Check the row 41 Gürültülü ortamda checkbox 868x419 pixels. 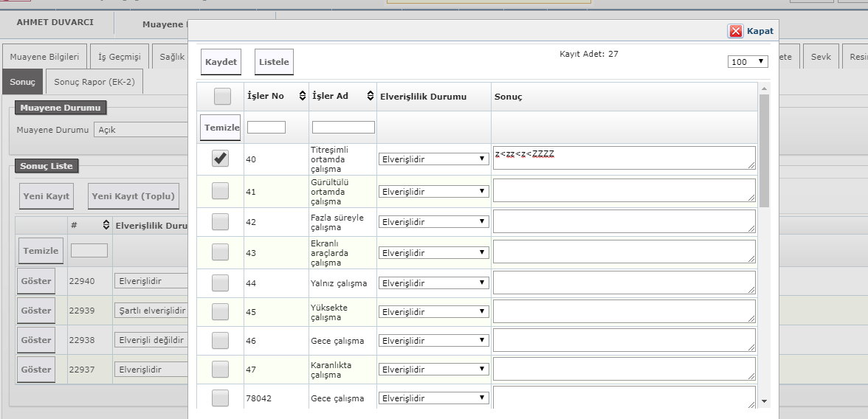point(221,191)
